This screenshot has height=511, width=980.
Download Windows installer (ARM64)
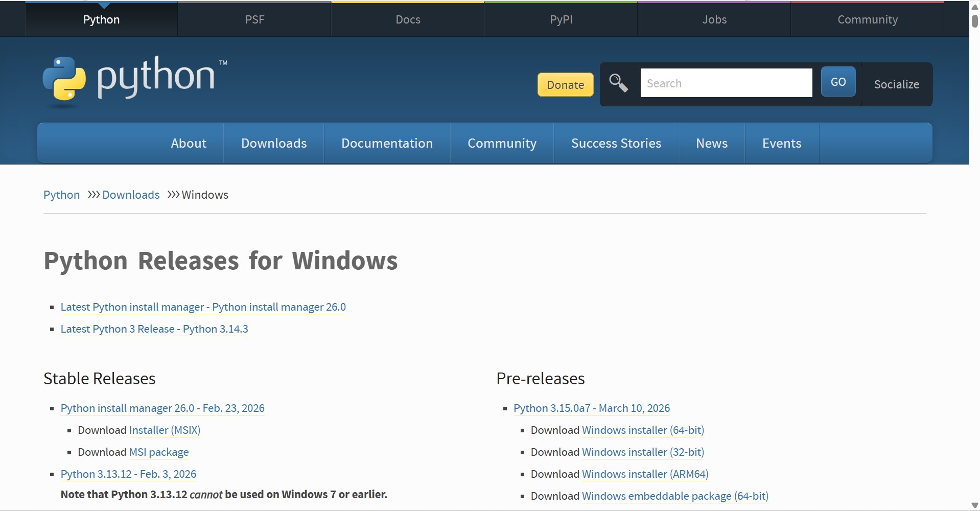click(645, 474)
